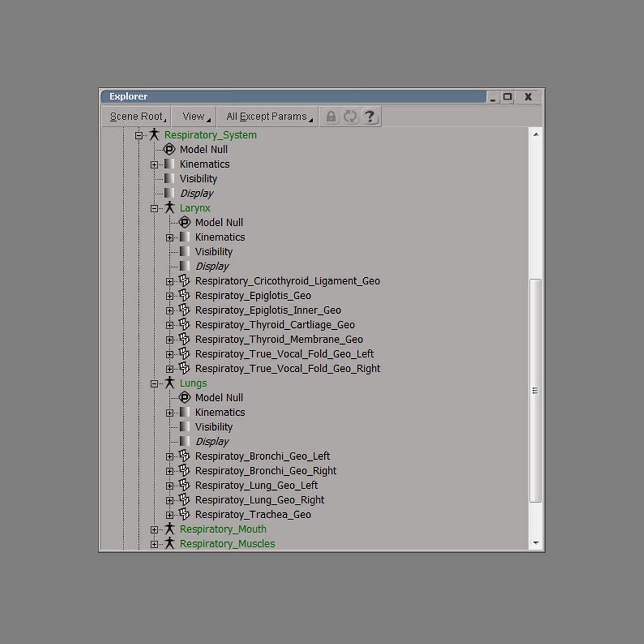Select Respiratoy_Lung_Geo_Right in the tree
644x644 pixels.
pyautogui.click(x=259, y=500)
